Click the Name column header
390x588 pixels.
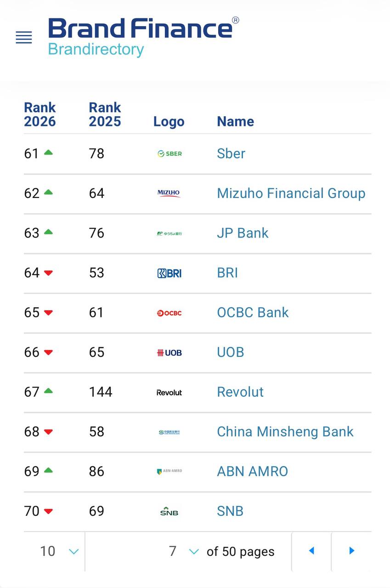pos(235,121)
